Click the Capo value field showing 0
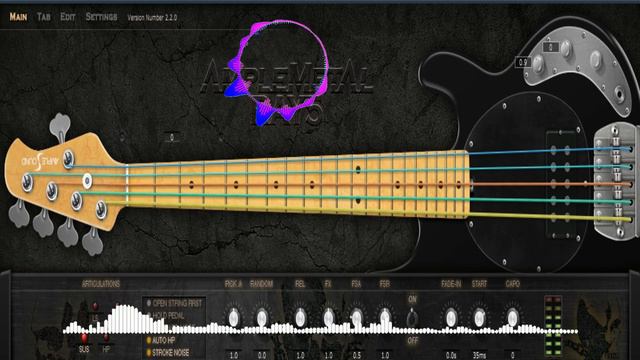Screen dimensions: 640x360 click(x=513, y=355)
